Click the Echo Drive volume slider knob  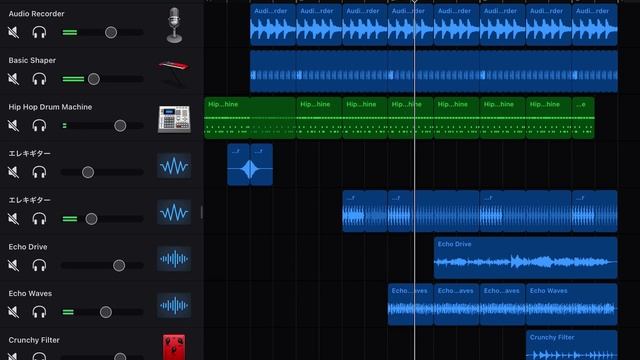click(119, 265)
